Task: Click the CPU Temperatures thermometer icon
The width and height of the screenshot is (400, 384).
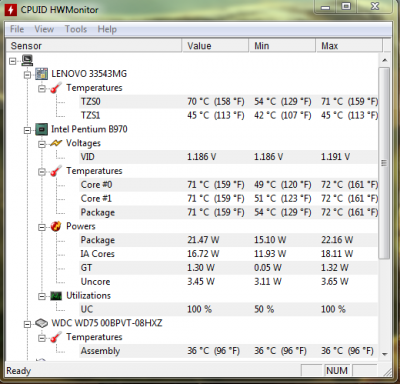Action: (56, 171)
